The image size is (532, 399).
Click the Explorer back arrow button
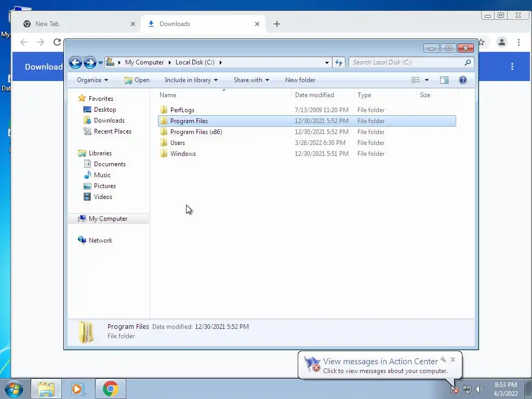(x=75, y=62)
